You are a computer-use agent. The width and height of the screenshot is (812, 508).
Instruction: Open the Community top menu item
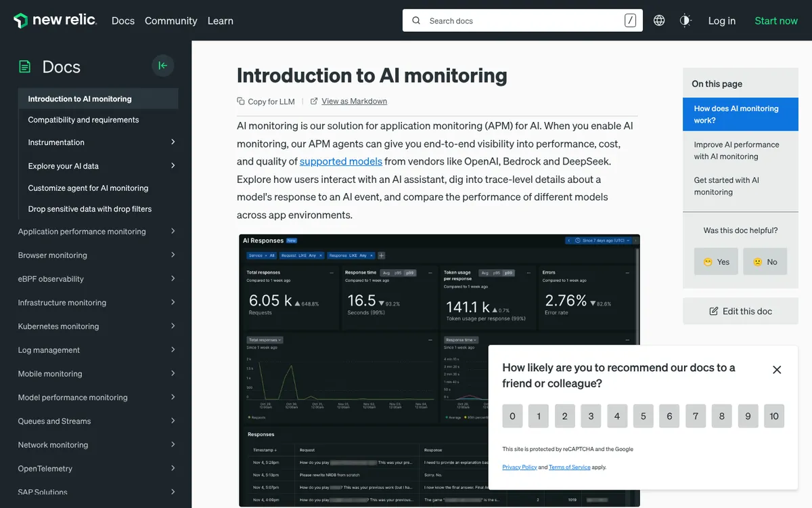click(171, 21)
